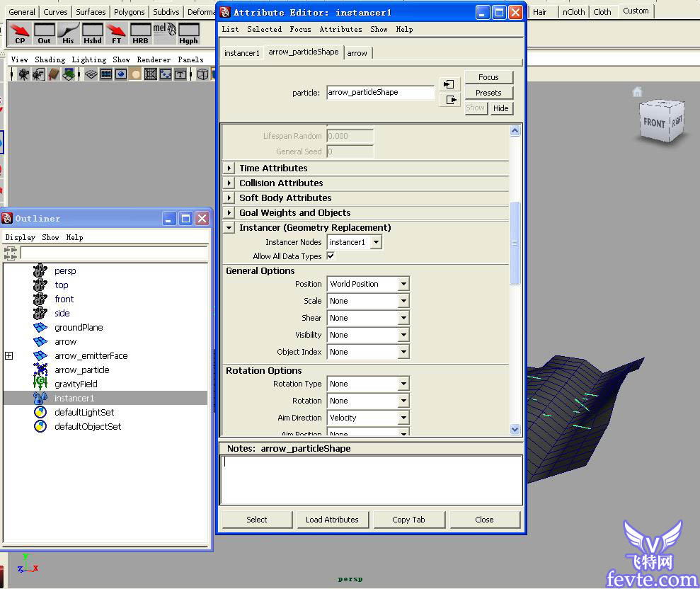700x589 pixels.
Task: Click the FT shelf icon
Action: click(117, 33)
